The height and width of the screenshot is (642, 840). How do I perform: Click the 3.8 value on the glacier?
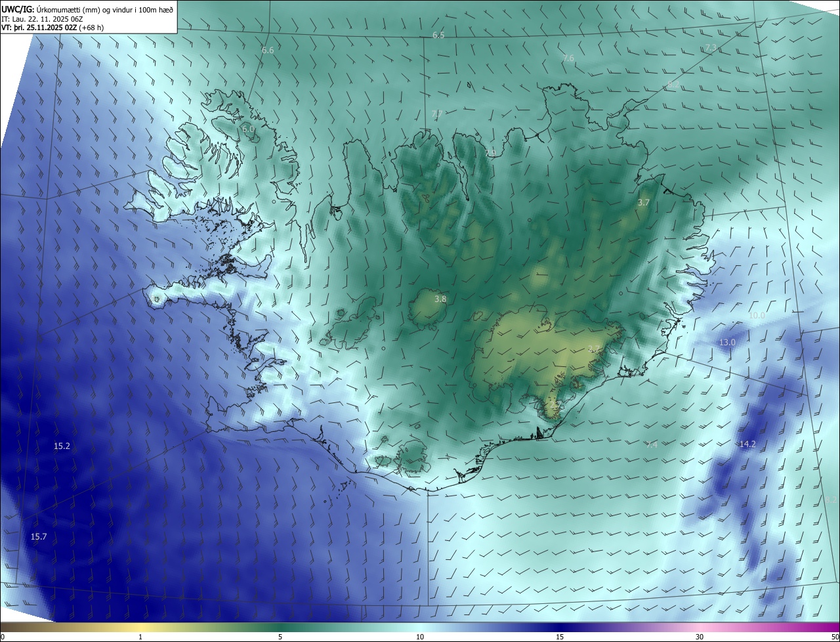tap(440, 299)
